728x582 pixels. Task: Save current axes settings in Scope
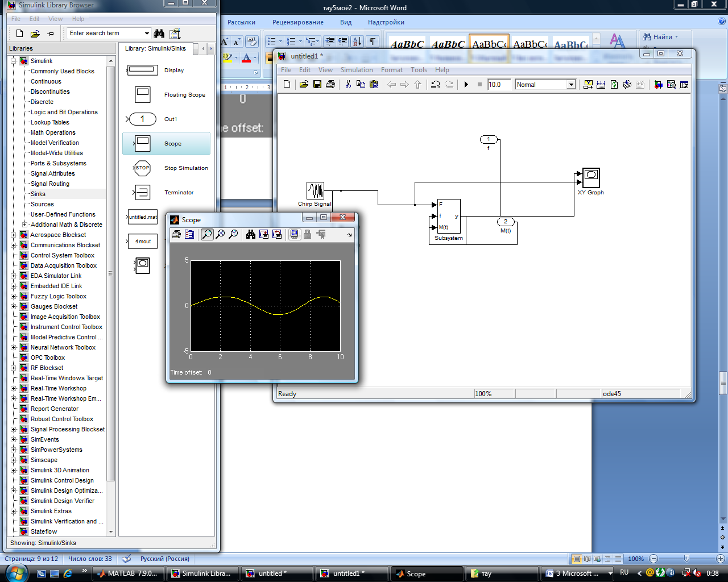(264, 234)
